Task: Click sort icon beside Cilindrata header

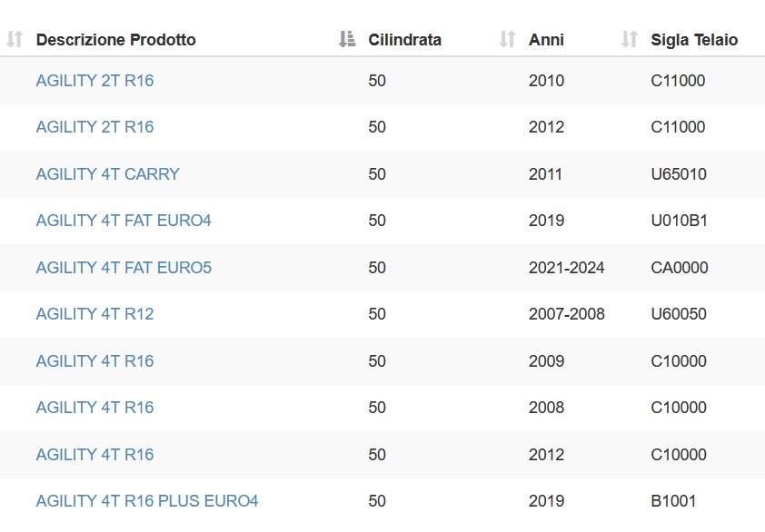Action: [347, 39]
